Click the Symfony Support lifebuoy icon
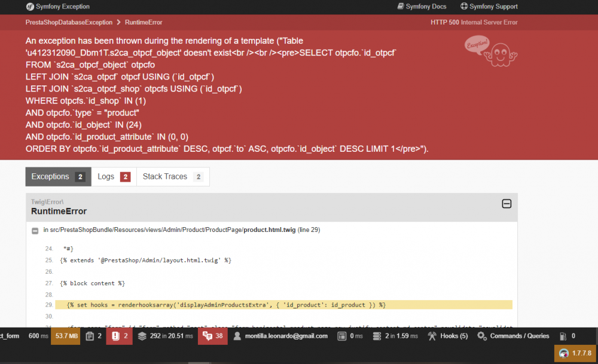 coord(464,7)
